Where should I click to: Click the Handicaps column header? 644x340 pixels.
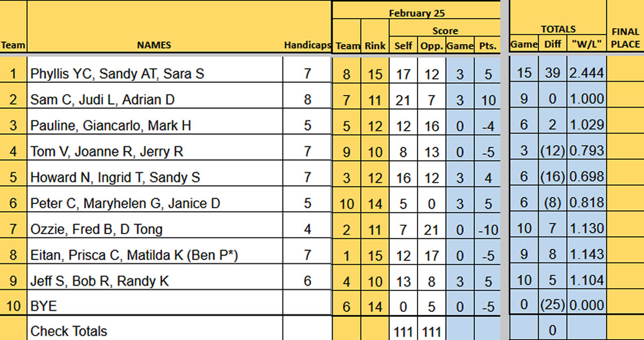point(307,45)
